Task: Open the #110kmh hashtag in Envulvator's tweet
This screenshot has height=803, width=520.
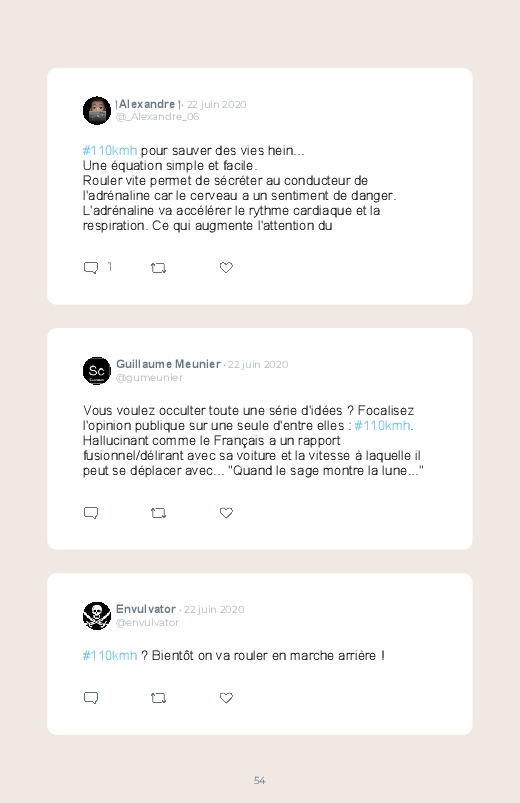Action: click(x=110, y=656)
